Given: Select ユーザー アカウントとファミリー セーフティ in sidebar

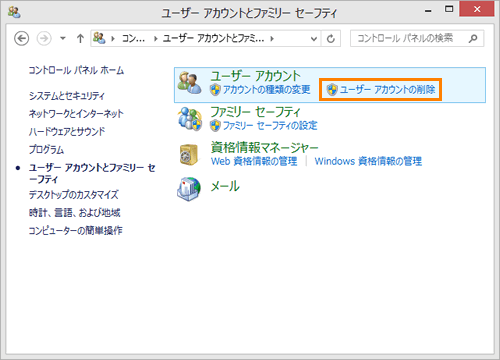Looking at the screenshot, I should click(x=92, y=173).
